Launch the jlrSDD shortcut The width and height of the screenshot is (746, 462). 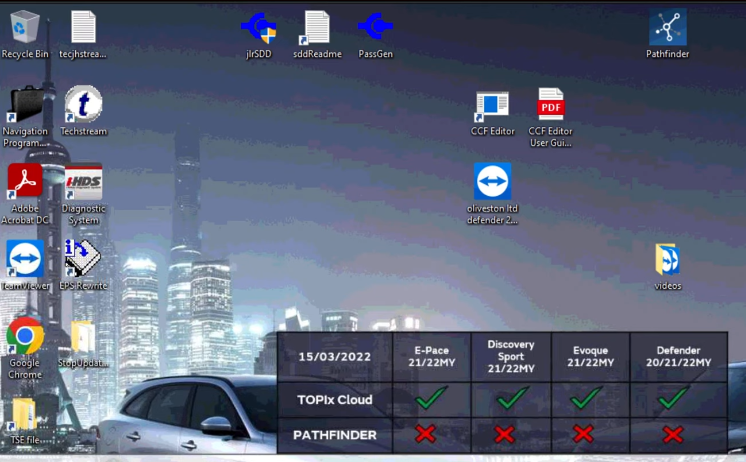(x=258, y=28)
